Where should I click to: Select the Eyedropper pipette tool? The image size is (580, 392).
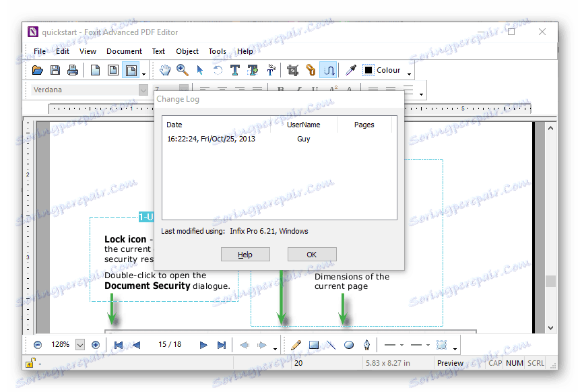click(x=351, y=70)
